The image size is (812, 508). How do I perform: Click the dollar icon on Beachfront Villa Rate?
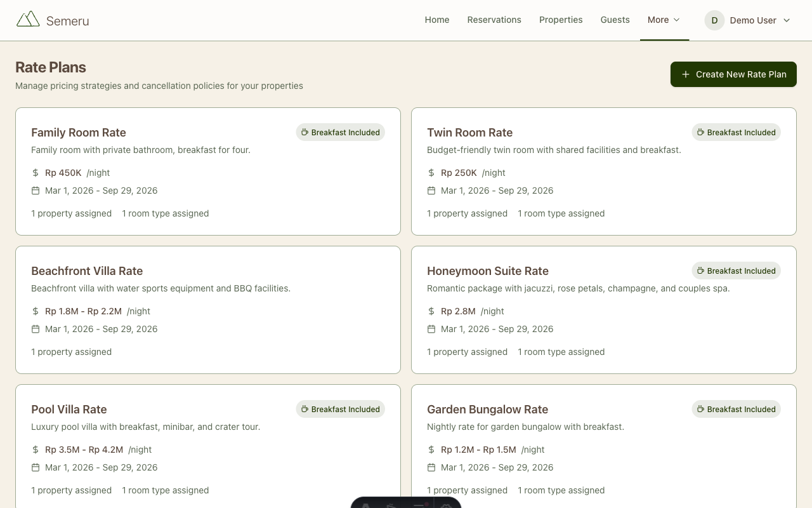pos(36,311)
